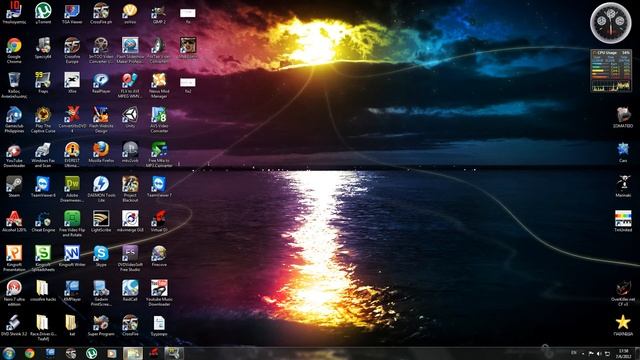Screen dimensions: 640x360
Task: Launch Mozilla Firefox from the desktop
Action: pyautogui.click(x=101, y=151)
